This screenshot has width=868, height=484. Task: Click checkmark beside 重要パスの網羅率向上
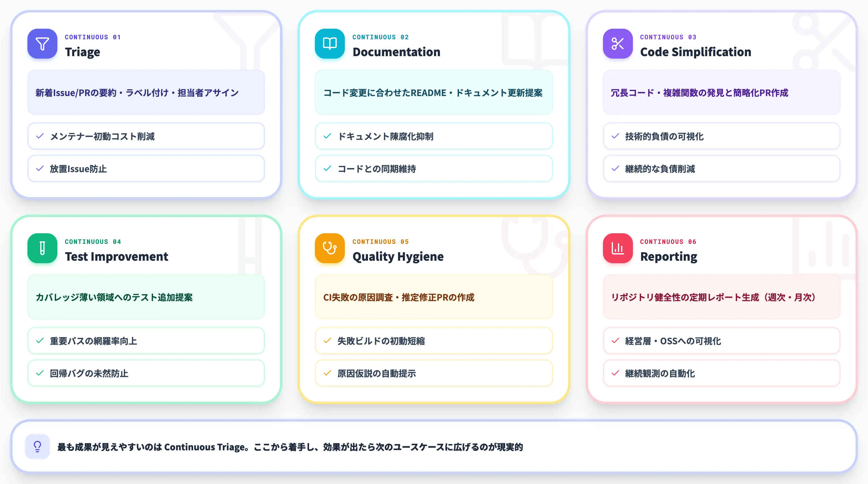[40, 341]
